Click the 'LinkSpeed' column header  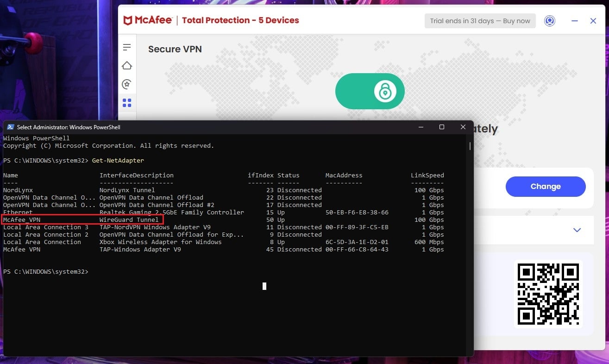(427, 176)
